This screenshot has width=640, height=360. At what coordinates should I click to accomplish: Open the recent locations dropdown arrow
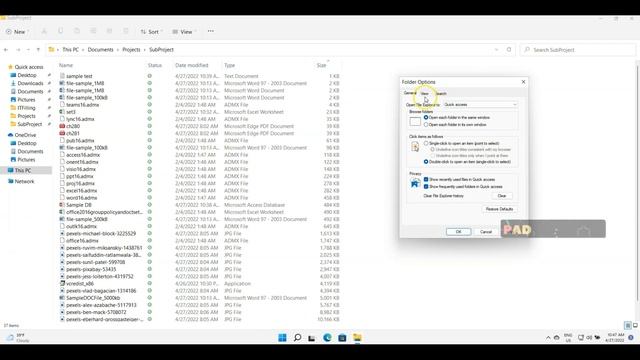(x=28, y=50)
